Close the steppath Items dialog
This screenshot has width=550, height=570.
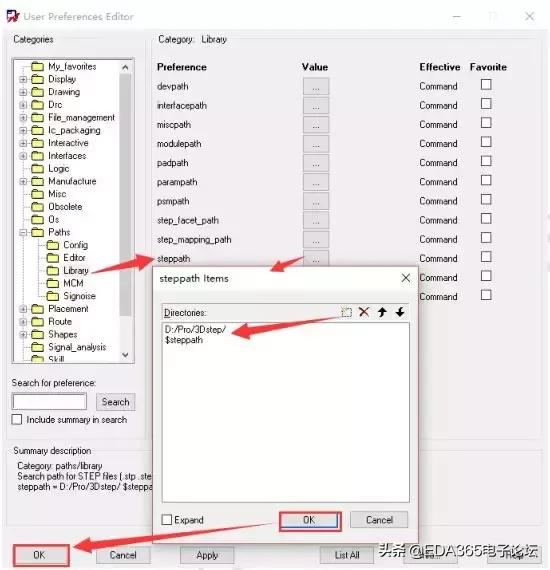(406, 278)
